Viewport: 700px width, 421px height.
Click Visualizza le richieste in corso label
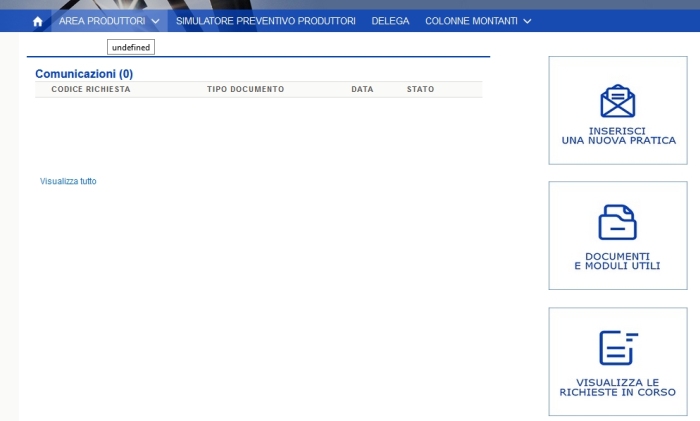[x=617, y=388]
